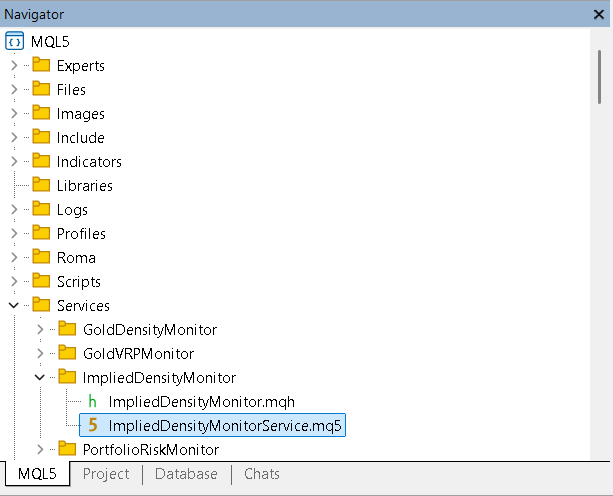Expand the Experts folder
This screenshot has height=496, width=613.
pyautogui.click(x=14, y=65)
